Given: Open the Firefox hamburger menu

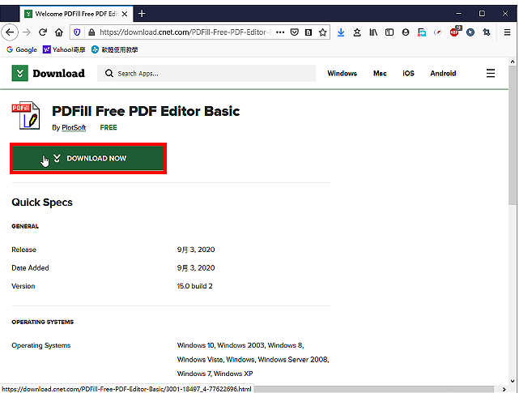Looking at the screenshot, I should 507,32.
